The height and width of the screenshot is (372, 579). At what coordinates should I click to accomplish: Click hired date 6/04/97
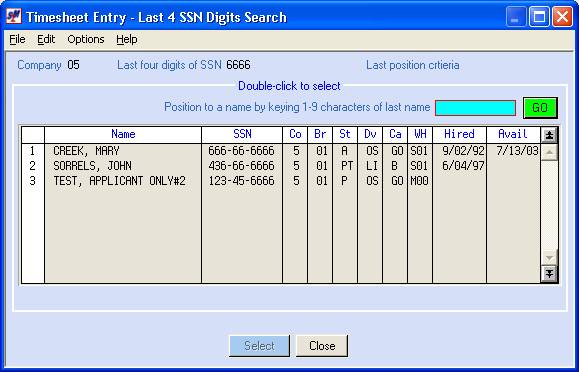click(463, 166)
